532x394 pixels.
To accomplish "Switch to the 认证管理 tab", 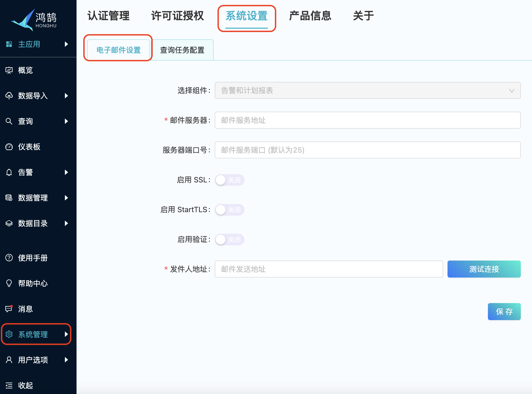I will [x=108, y=16].
